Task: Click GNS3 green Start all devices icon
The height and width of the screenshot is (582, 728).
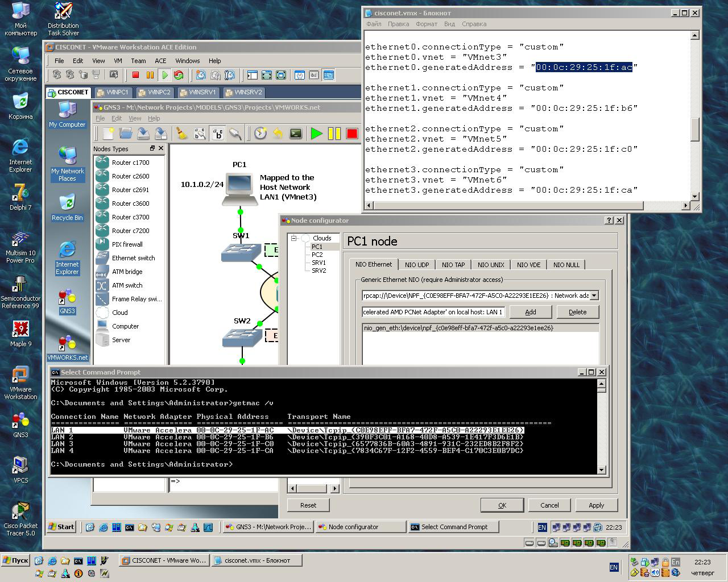Action: (x=316, y=134)
